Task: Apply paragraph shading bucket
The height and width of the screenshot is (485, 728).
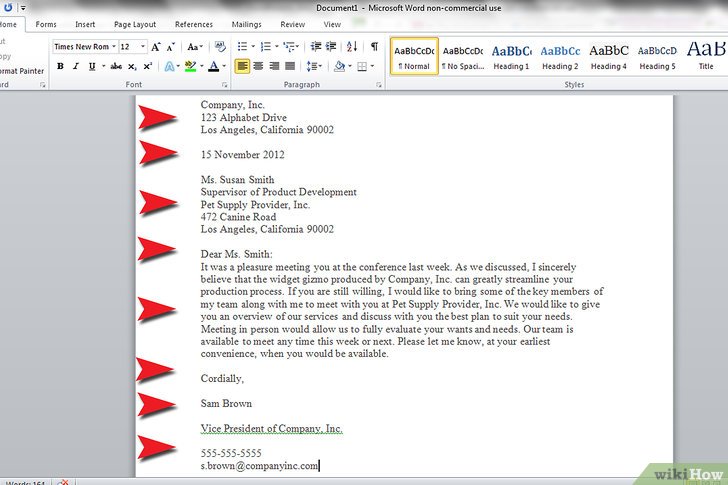Action: pyautogui.click(x=339, y=66)
